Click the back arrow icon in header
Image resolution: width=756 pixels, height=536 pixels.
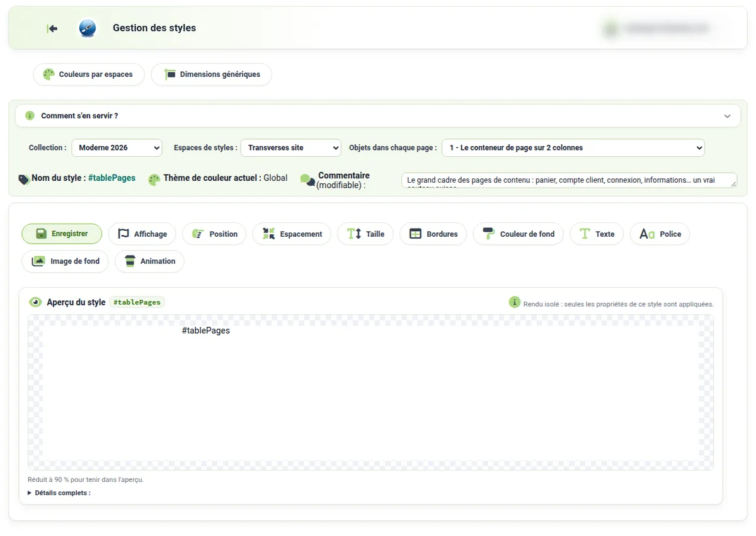(52, 28)
